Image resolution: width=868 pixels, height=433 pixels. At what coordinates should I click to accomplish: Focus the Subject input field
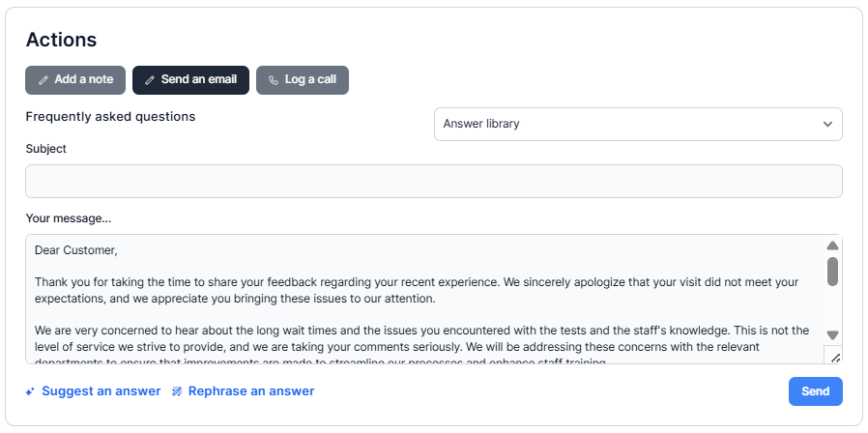(433, 181)
